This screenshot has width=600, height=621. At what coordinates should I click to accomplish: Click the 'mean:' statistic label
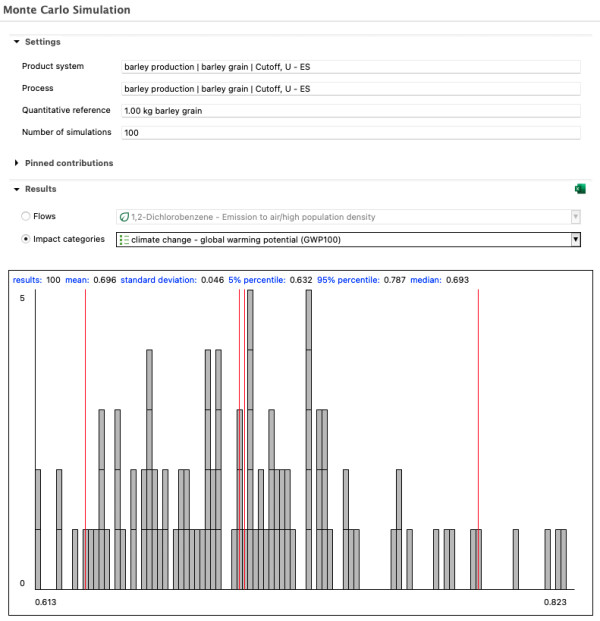pos(77,280)
